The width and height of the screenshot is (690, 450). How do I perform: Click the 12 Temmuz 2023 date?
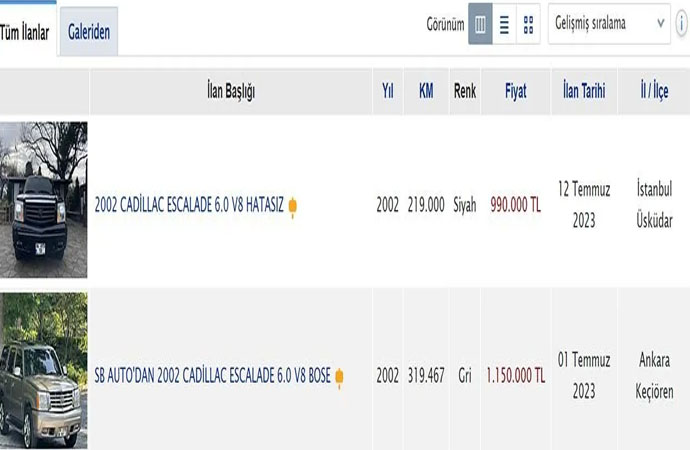tap(584, 205)
